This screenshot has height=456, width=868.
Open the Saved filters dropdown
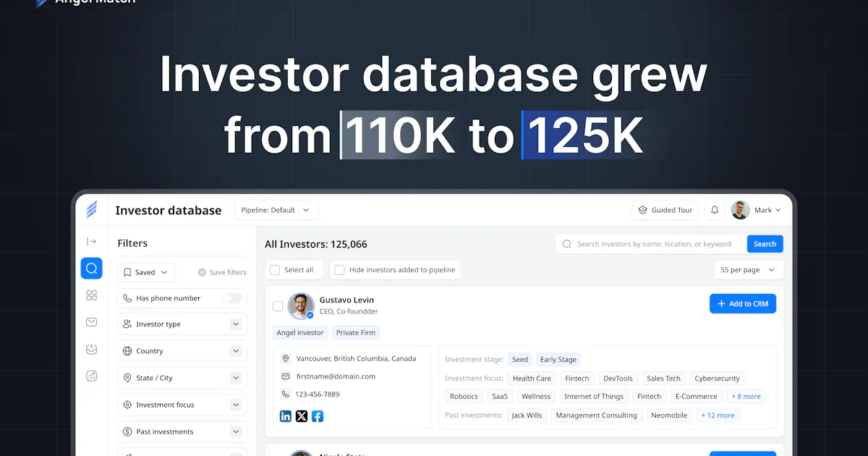[146, 272]
